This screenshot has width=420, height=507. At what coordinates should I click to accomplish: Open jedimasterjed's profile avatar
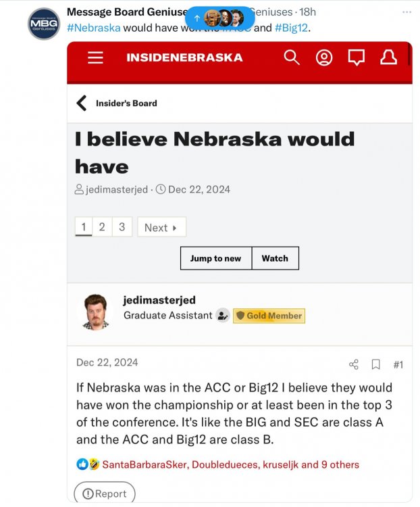pyautogui.click(x=95, y=313)
